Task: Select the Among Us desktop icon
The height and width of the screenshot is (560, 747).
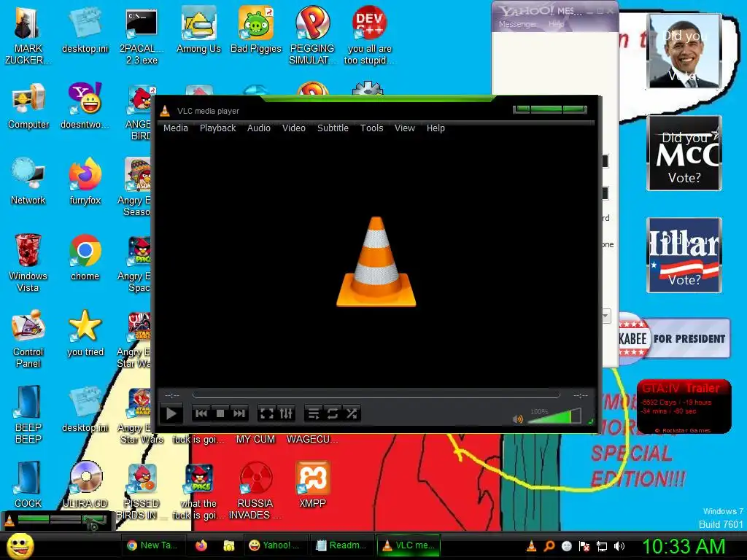Action: click(198, 31)
